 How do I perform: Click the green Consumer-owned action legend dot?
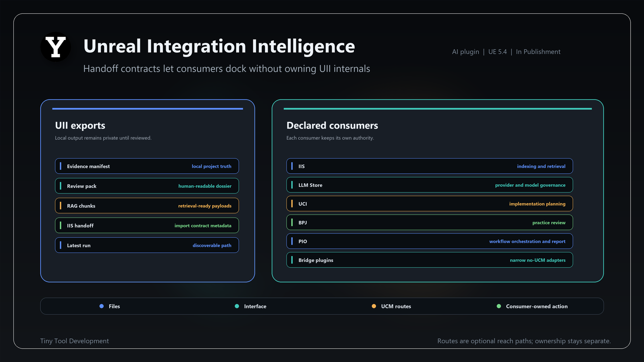coord(499,306)
